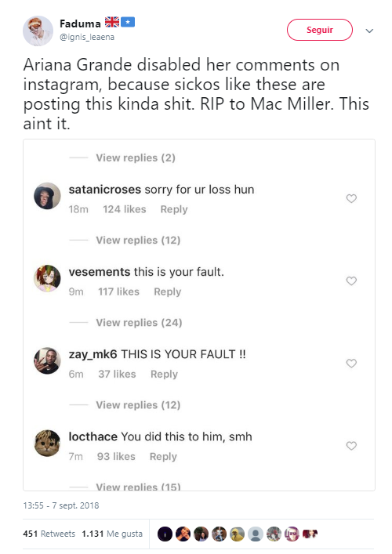Expand View replies (12) under satanicroses
The image size is (392, 554).
pyautogui.click(x=138, y=241)
